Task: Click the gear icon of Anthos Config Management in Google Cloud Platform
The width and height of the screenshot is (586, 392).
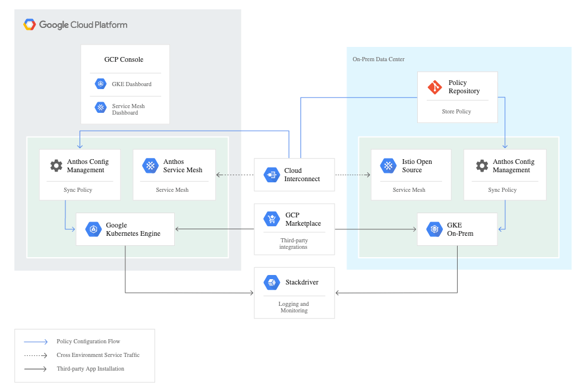Action: click(x=56, y=165)
